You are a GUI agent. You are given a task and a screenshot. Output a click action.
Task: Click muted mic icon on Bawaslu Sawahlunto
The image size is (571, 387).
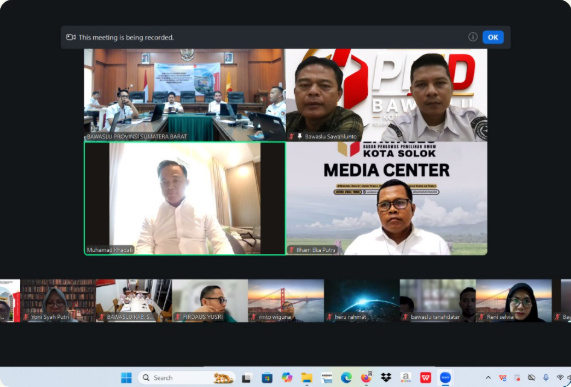(x=291, y=137)
